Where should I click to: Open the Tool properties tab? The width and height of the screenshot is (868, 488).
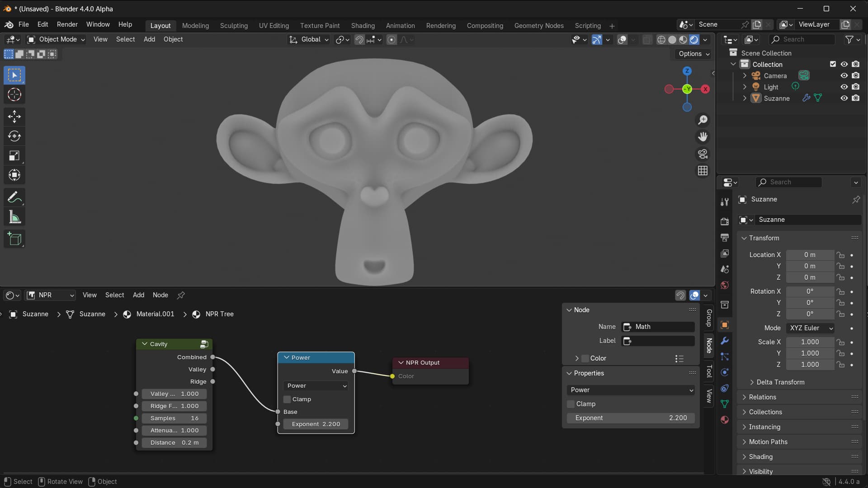click(725, 202)
